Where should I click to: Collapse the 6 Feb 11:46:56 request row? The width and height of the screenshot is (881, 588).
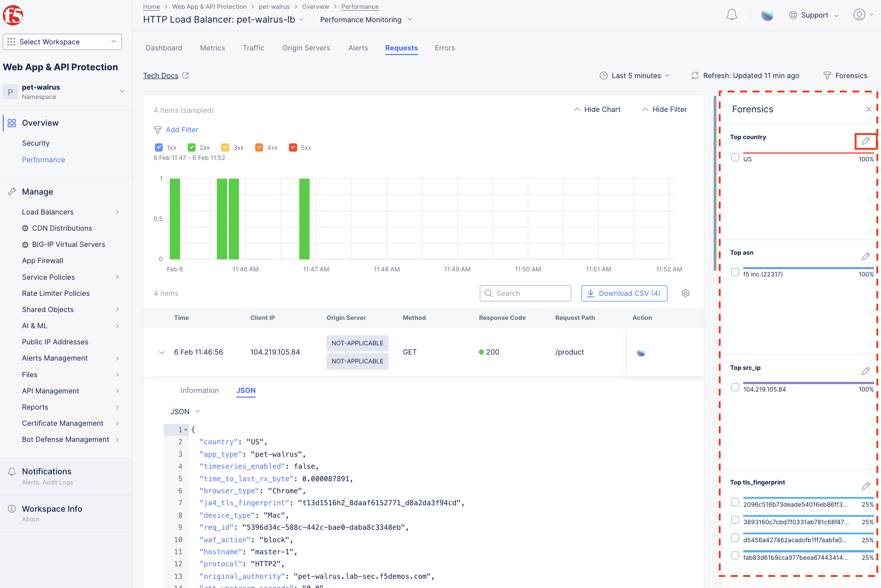coord(162,352)
